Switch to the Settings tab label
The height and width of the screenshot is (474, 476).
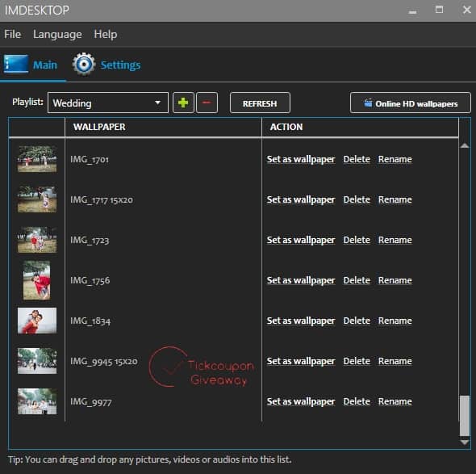point(120,65)
